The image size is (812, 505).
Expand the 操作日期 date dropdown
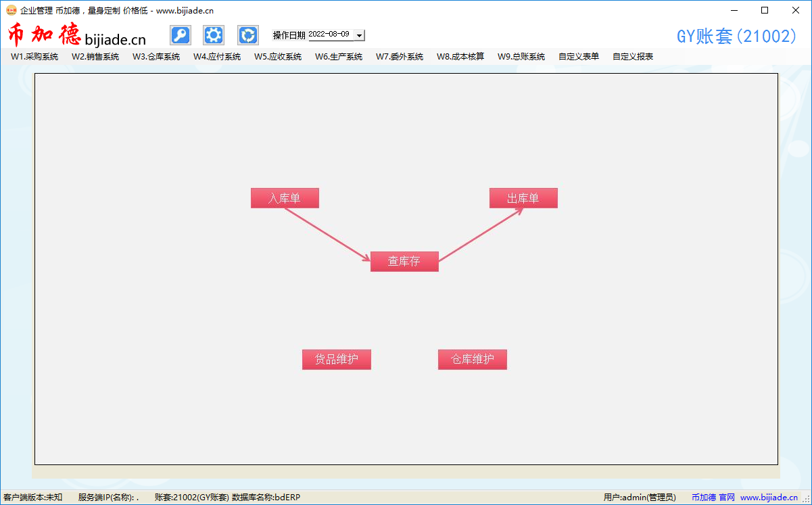coord(359,34)
